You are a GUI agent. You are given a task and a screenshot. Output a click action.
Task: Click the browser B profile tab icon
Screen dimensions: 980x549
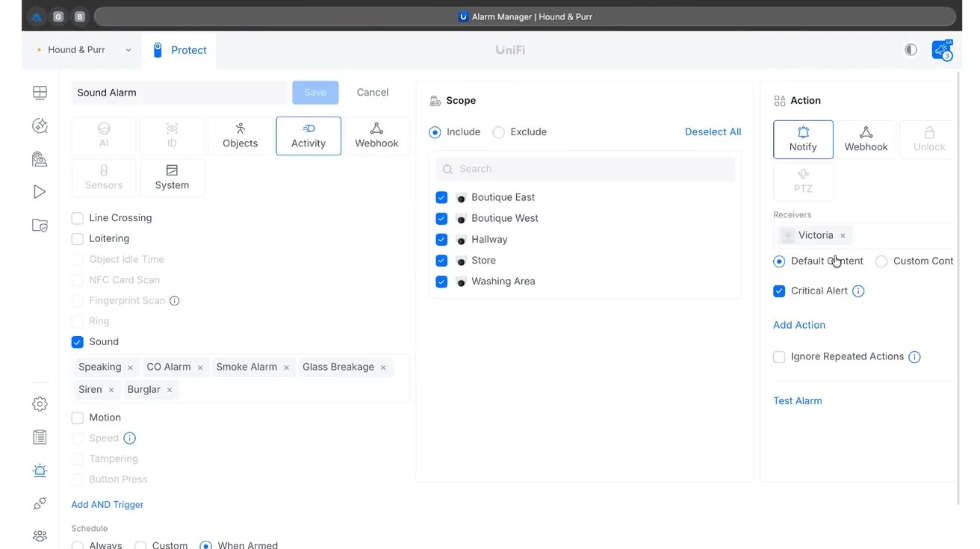(80, 16)
